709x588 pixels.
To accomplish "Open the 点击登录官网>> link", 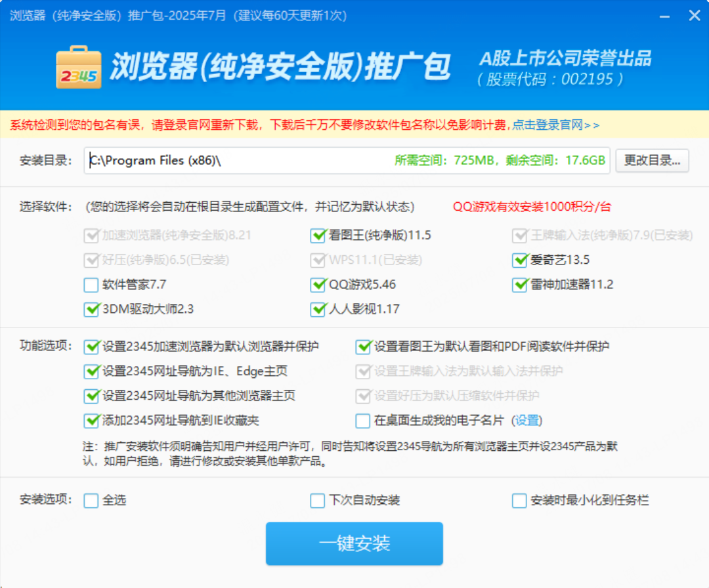I will [x=556, y=125].
